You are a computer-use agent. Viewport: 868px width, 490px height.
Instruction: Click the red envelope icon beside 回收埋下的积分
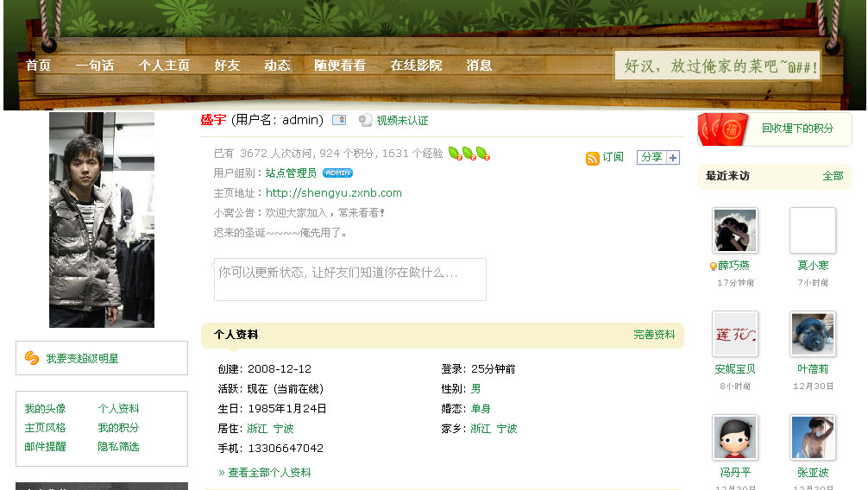coord(723,129)
